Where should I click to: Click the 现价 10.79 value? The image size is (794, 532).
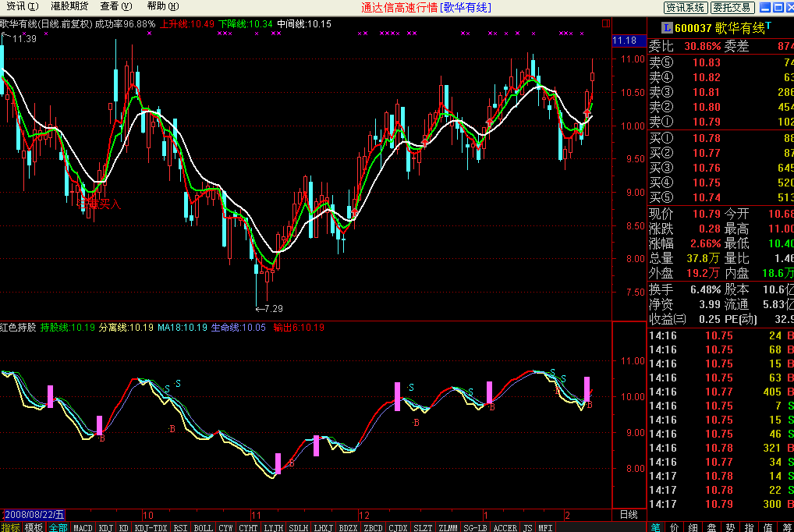[x=707, y=214]
